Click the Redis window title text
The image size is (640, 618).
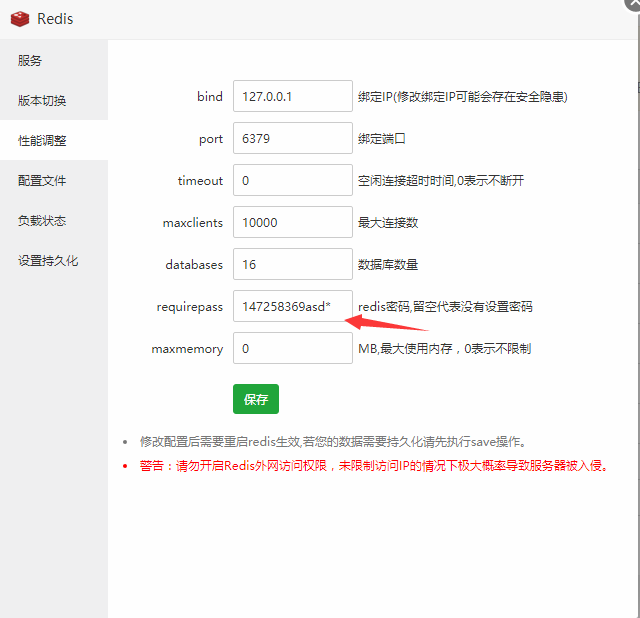click(55, 19)
